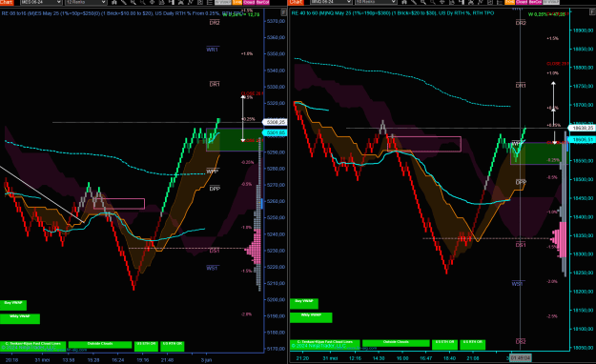Toggle Outside Clouds button on MES chart

[x=100, y=345]
